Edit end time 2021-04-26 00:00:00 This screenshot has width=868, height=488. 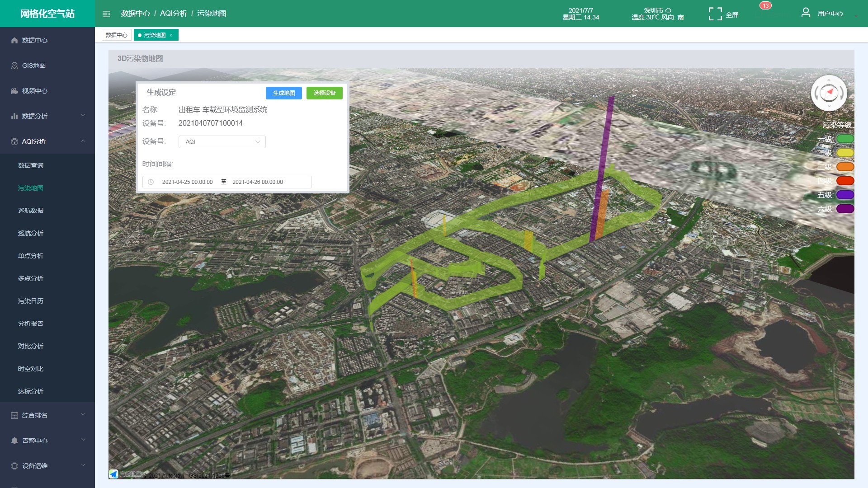point(258,182)
